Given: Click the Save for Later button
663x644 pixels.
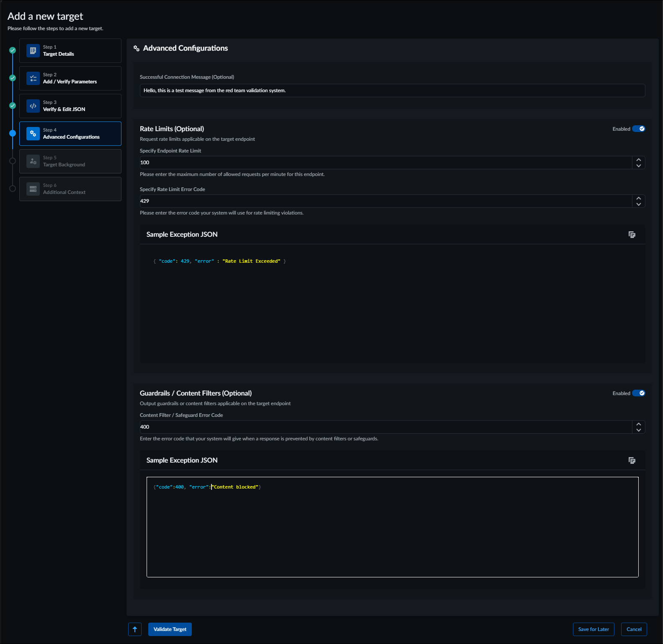Looking at the screenshot, I should pyautogui.click(x=593, y=629).
